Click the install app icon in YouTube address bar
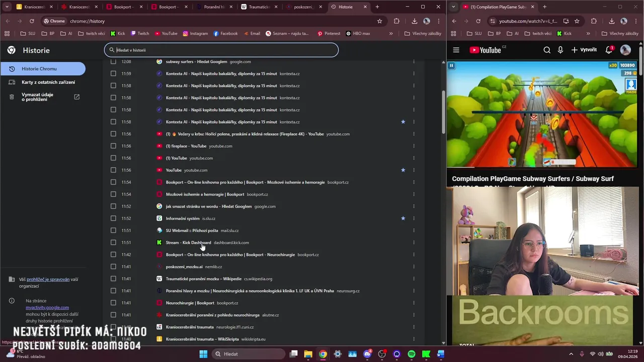This screenshot has width=644, height=362. click(x=566, y=21)
